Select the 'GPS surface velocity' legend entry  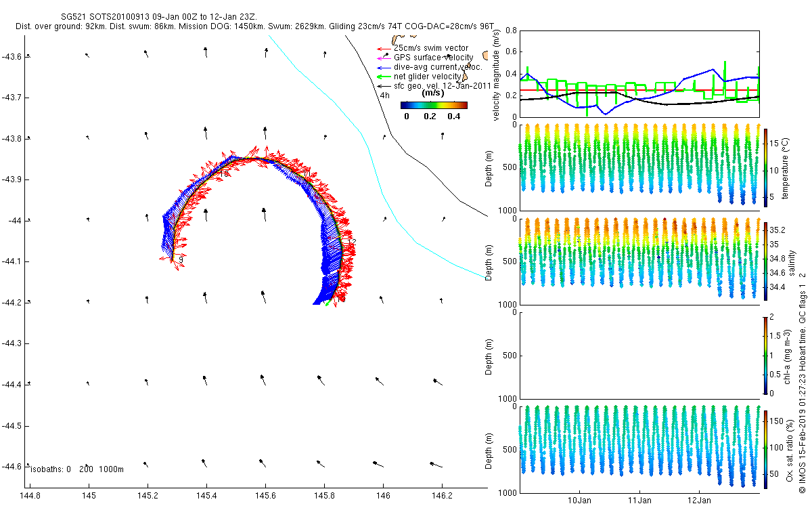[x=434, y=57]
